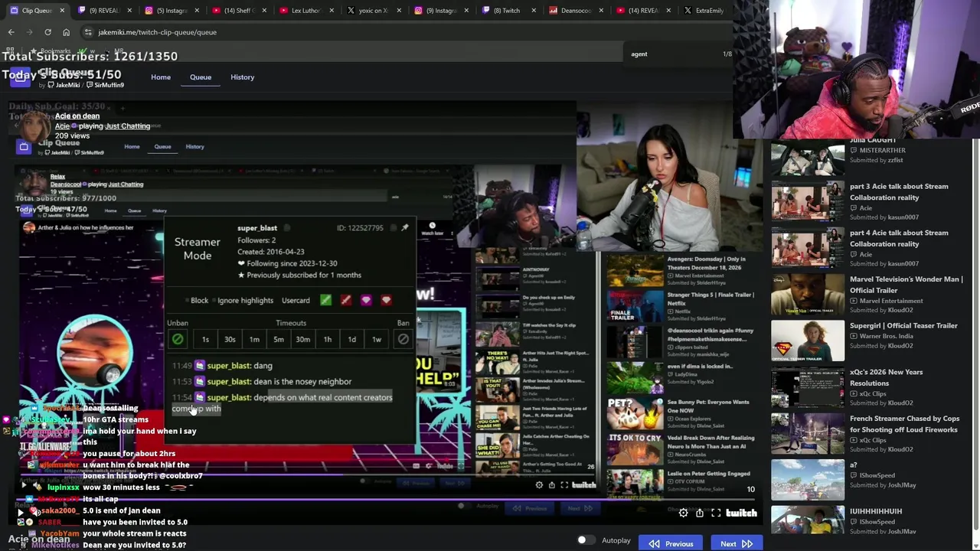Click the browser back arrow
Viewport: 980px width, 551px height.
11,32
